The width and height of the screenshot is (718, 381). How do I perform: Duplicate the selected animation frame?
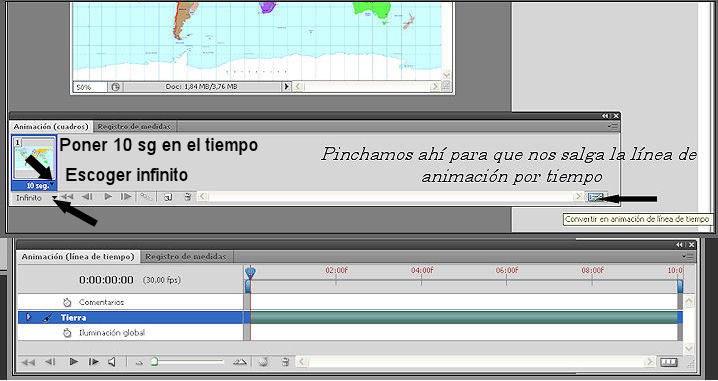[168, 197]
